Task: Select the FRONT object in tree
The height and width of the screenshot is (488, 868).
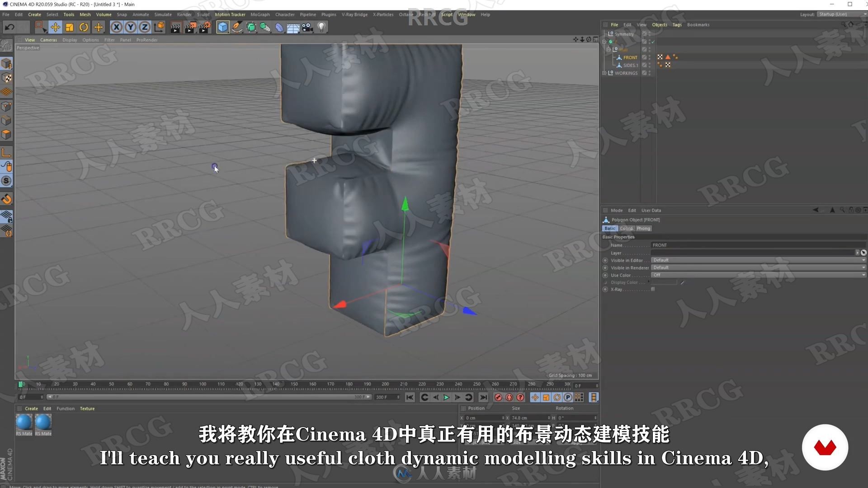Action: (x=630, y=57)
